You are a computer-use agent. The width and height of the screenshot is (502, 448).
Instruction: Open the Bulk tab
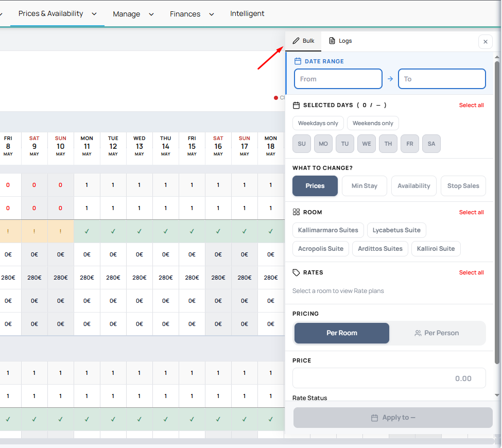303,41
